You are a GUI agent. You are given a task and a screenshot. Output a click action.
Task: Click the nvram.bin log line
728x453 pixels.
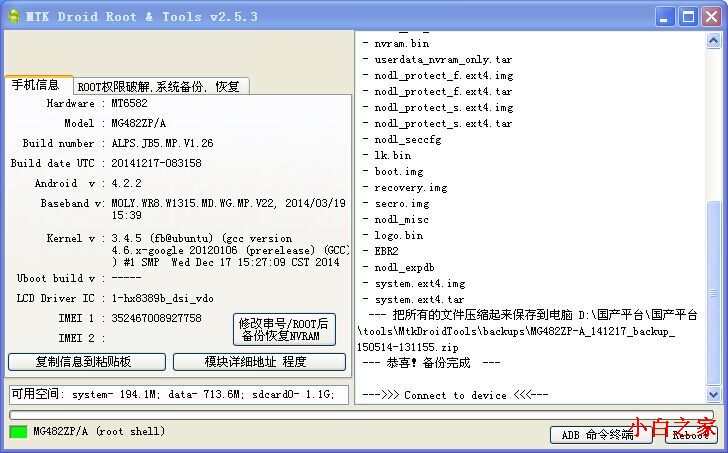click(396, 43)
